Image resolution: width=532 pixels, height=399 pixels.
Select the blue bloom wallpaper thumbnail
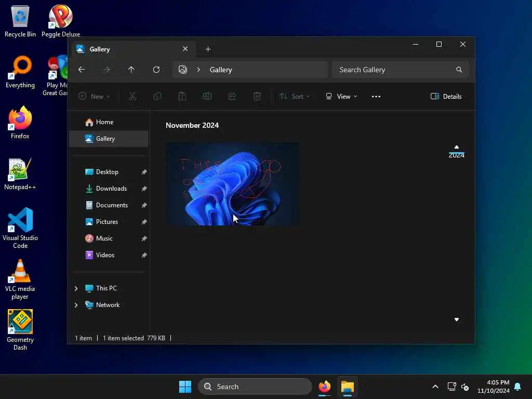coord(232,184)
